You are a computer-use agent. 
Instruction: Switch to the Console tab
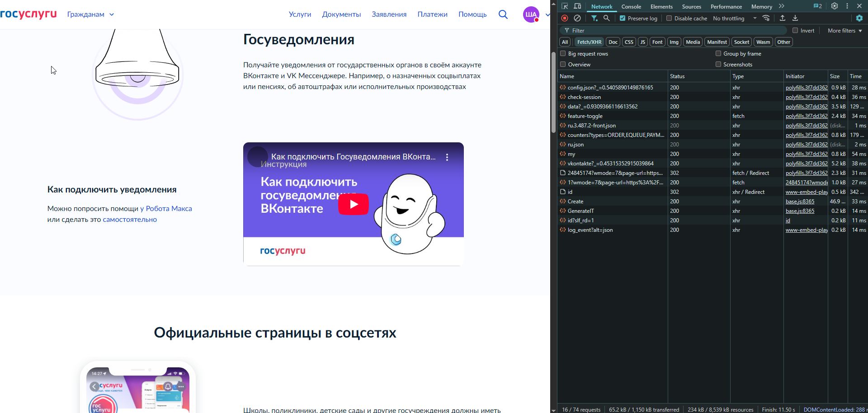[x=631, y=6]
